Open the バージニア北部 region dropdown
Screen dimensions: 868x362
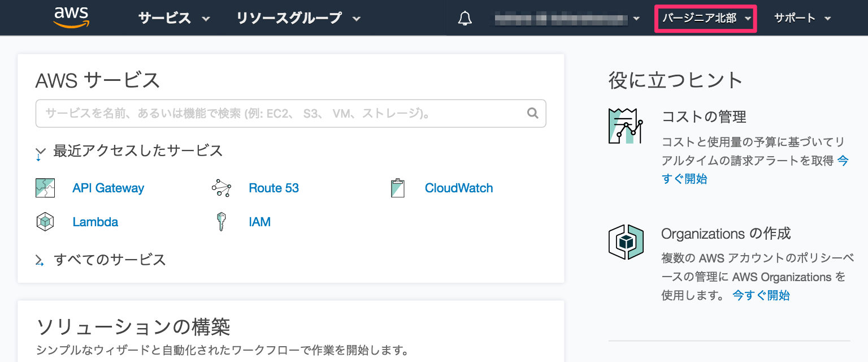click(705, 18)
